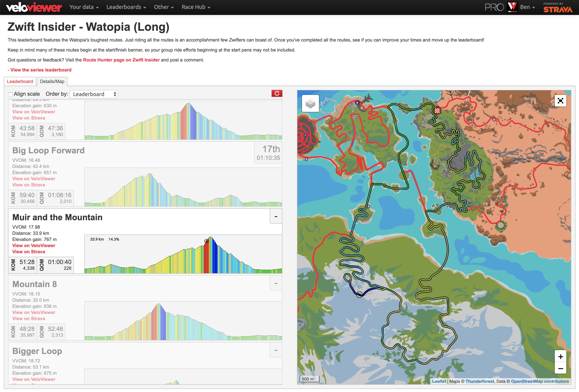This screenshot has width=579, height=392.
Task: Click the Muir and the Mountain elevation profile
Action: click(183, 254)
